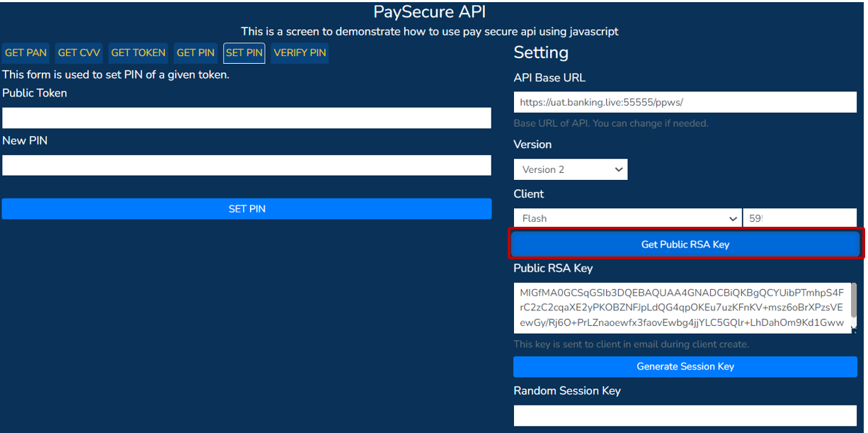Click the text 'This form is used to set PIN of a given token.'
Screen dimensions: 868x433
(116, 74)
